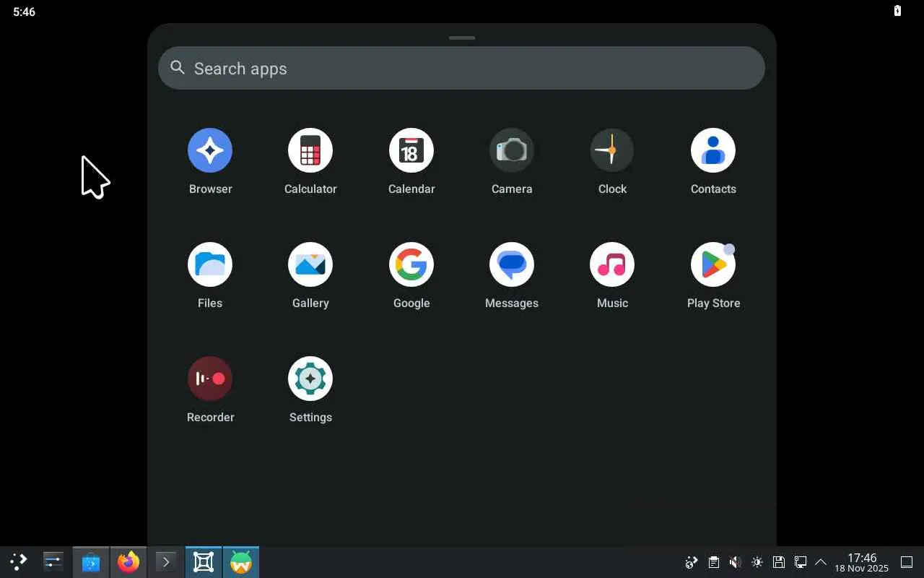Click the Search apps field

(x=461, y=68)
